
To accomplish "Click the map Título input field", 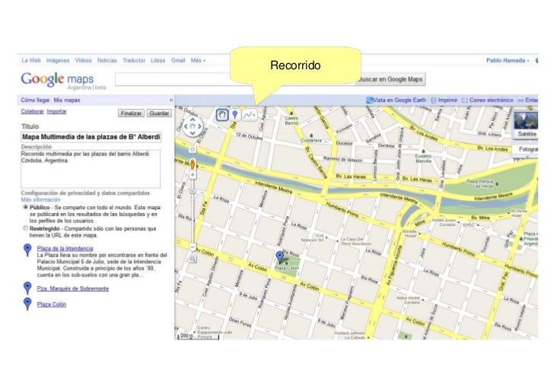I will tap(91, 137).
